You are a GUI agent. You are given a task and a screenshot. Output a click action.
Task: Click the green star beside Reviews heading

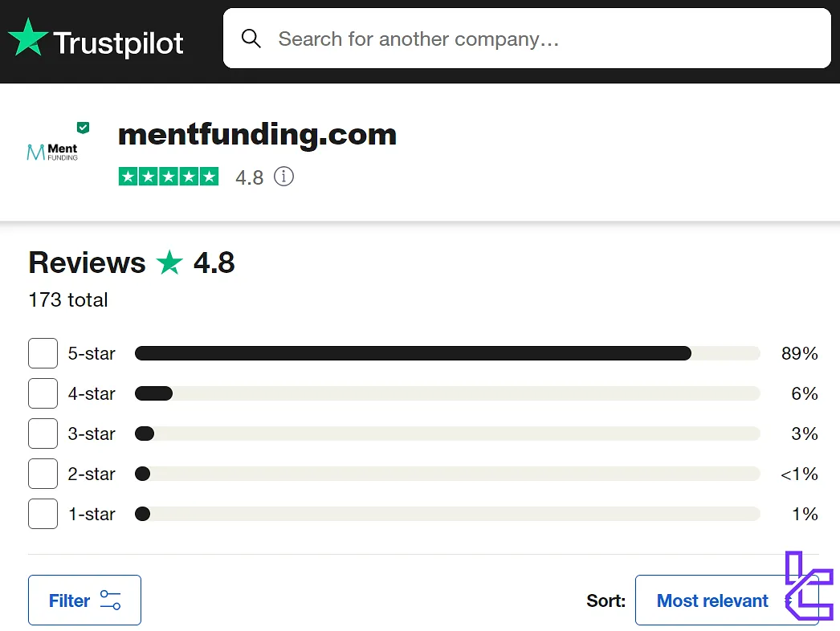click(x=169, y=262)
